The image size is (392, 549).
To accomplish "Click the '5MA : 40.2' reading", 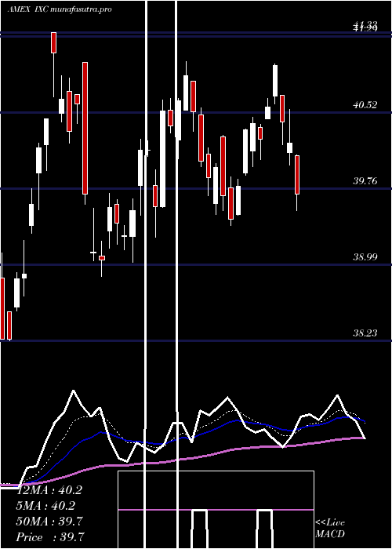I will [47, 506].
